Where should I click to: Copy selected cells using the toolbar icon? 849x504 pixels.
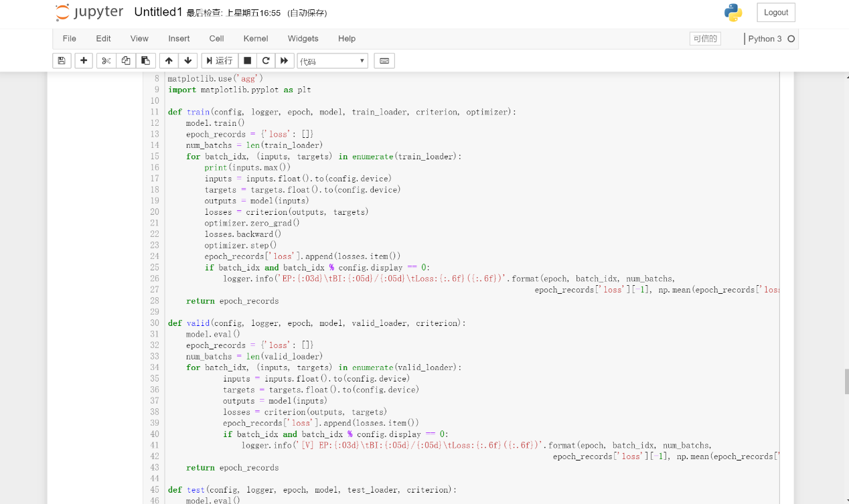[126, 61]
